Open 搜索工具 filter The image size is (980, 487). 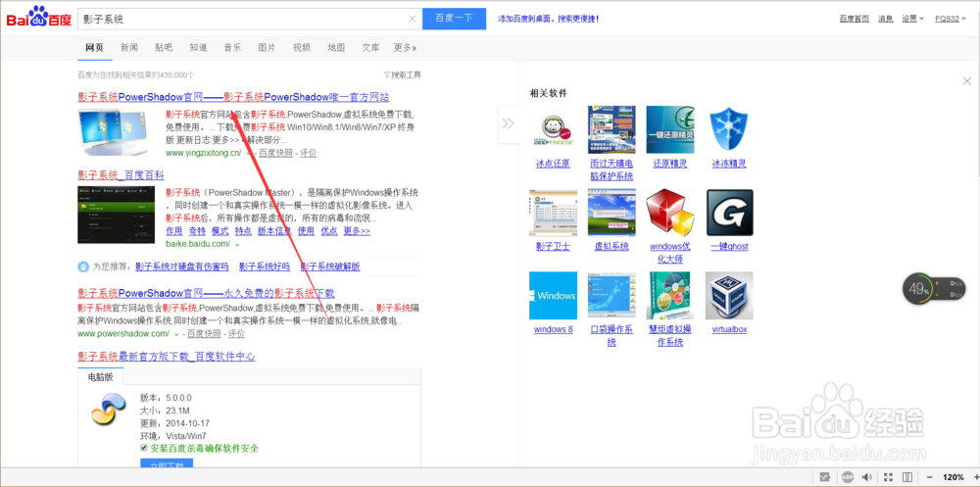(x=403, y=75)
